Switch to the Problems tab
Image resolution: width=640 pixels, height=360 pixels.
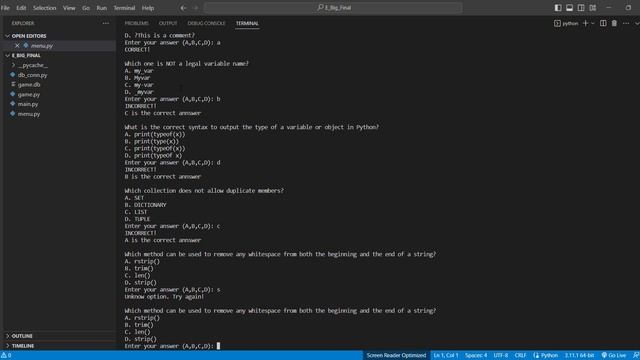click(x=136, y=23)
